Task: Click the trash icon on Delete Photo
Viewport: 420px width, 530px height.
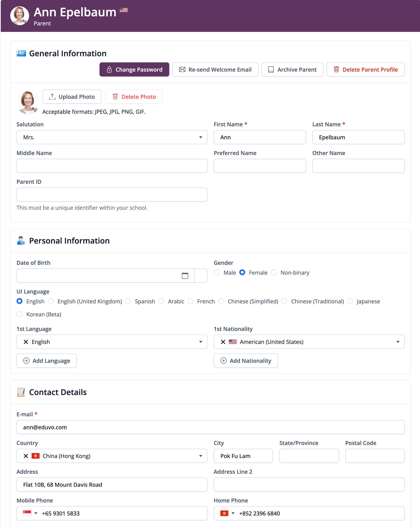Action: (115, 97)
